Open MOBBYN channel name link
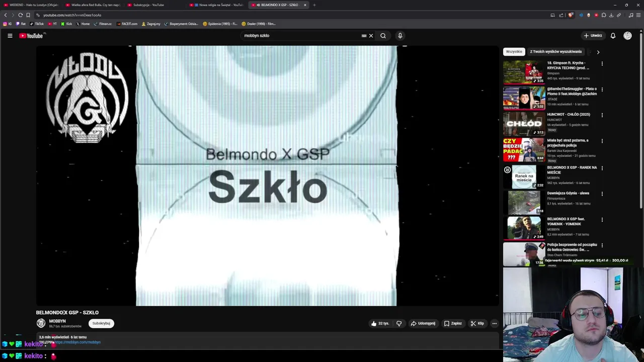 57,321
